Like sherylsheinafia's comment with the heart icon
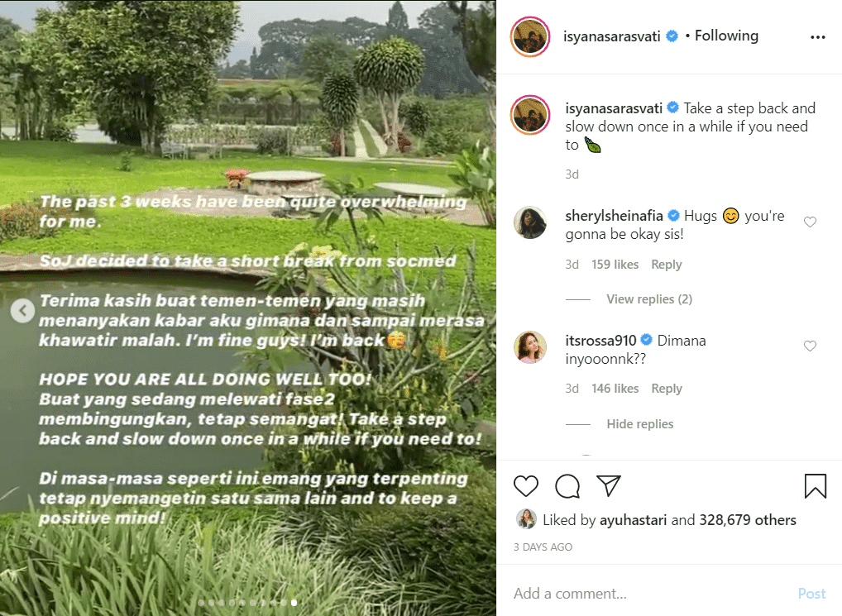Viewport: 842px width, 616px height. click(x=810, y=221)
